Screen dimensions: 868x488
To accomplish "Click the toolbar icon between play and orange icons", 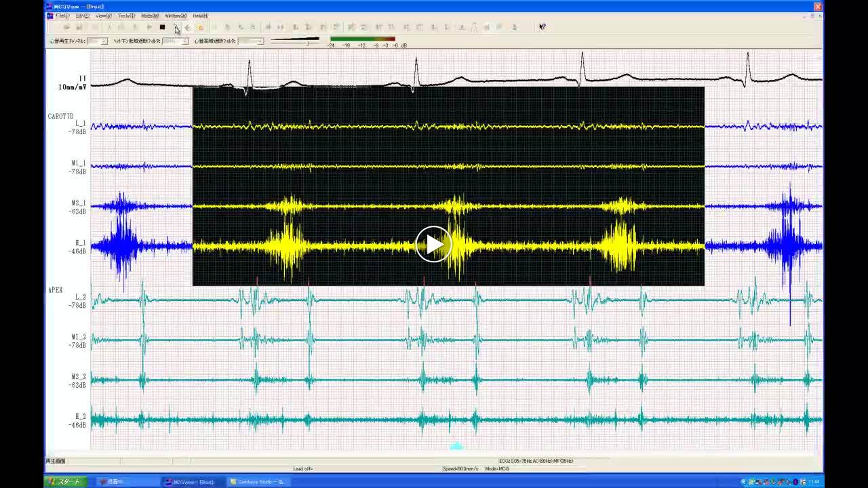I will coord(188,27).
